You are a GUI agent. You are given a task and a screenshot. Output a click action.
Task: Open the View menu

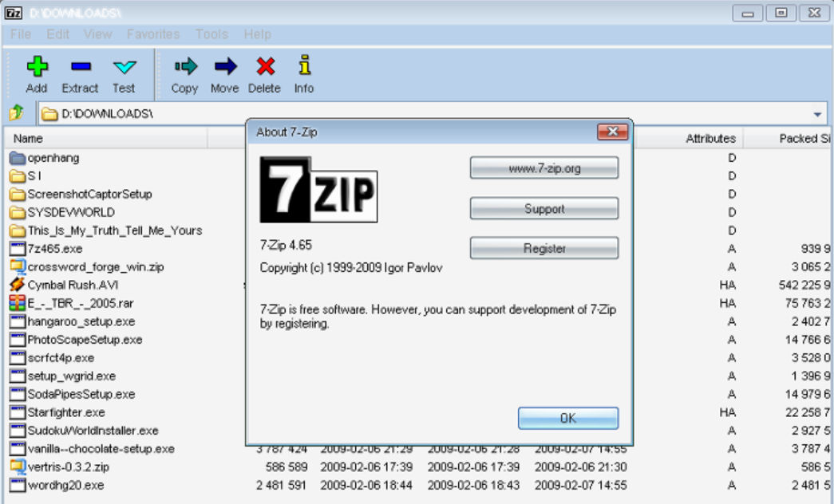pos(98,34)
